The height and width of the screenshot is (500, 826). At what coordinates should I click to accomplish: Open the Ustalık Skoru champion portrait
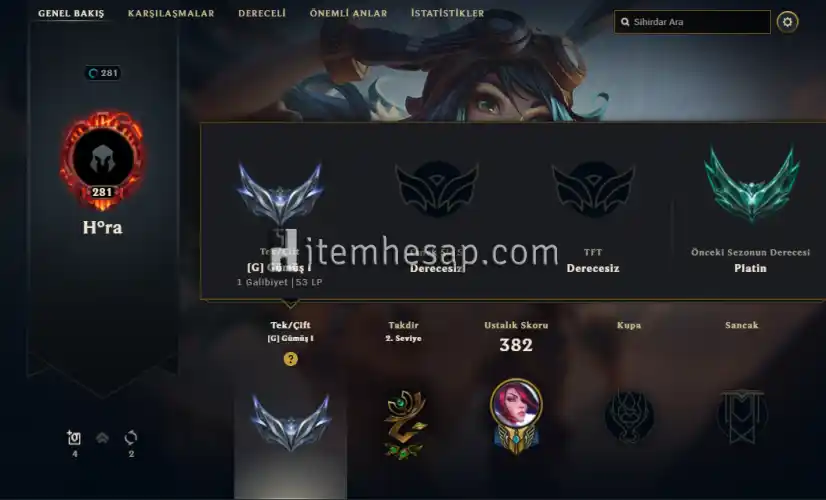click(x=516, y=415)
